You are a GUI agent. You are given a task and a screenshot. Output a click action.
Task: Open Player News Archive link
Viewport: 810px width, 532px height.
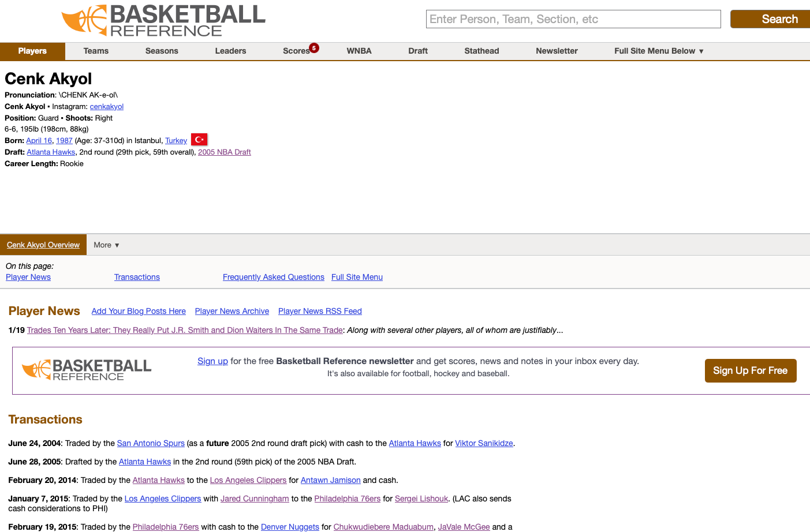point(232,311)
